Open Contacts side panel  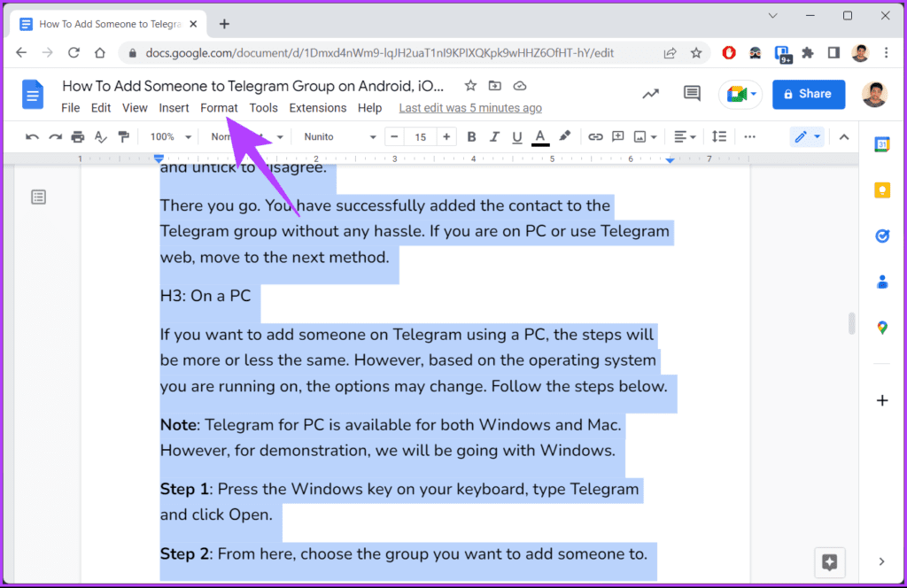click(x=882, y=282)
